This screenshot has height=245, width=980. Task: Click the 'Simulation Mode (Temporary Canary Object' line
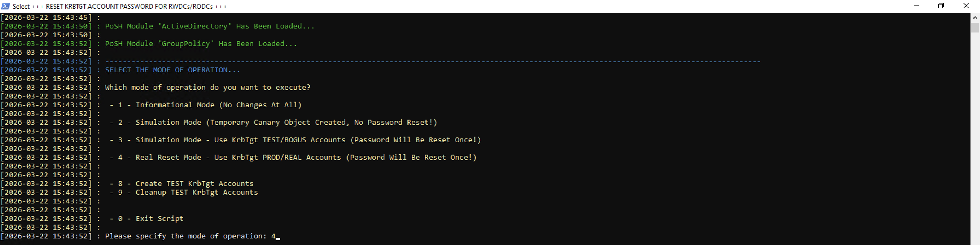(273, 122)
